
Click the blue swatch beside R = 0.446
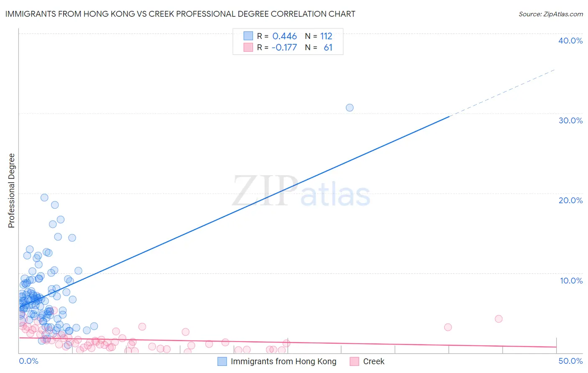[248, 36]
